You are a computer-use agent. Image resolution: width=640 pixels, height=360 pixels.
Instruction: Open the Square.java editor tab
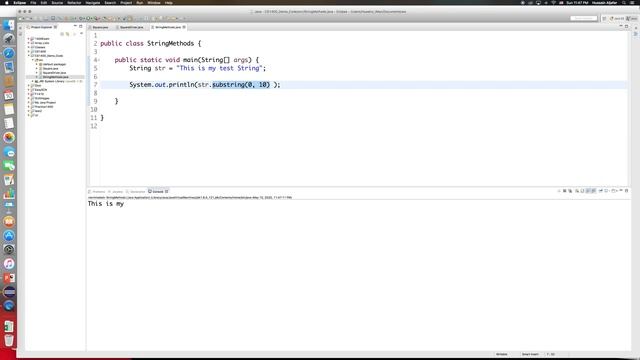click(100, 27)
